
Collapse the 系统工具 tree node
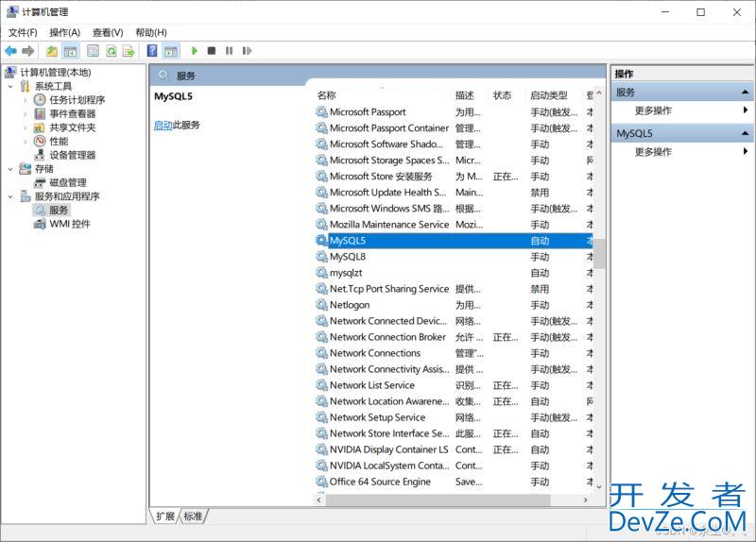click(x=10, y=87)
